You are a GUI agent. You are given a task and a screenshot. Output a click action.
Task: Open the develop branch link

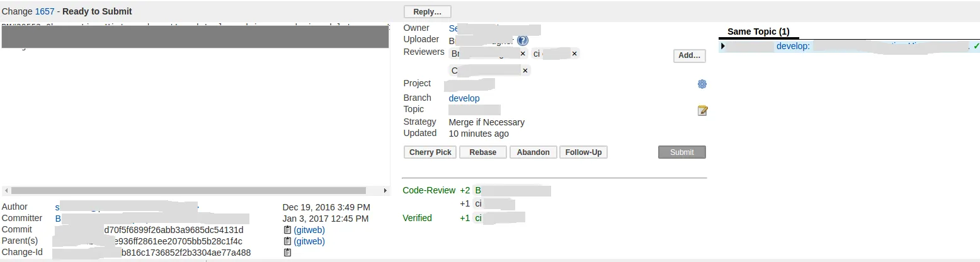464,98
